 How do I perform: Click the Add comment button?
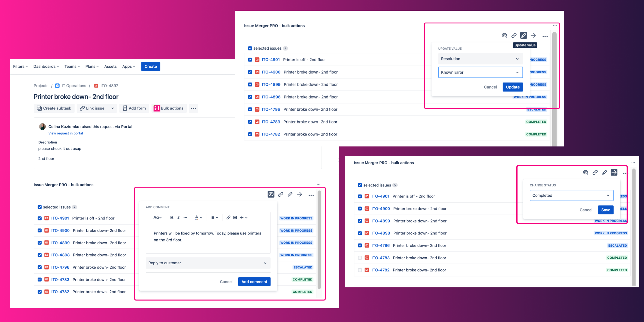tap(254, 281)
